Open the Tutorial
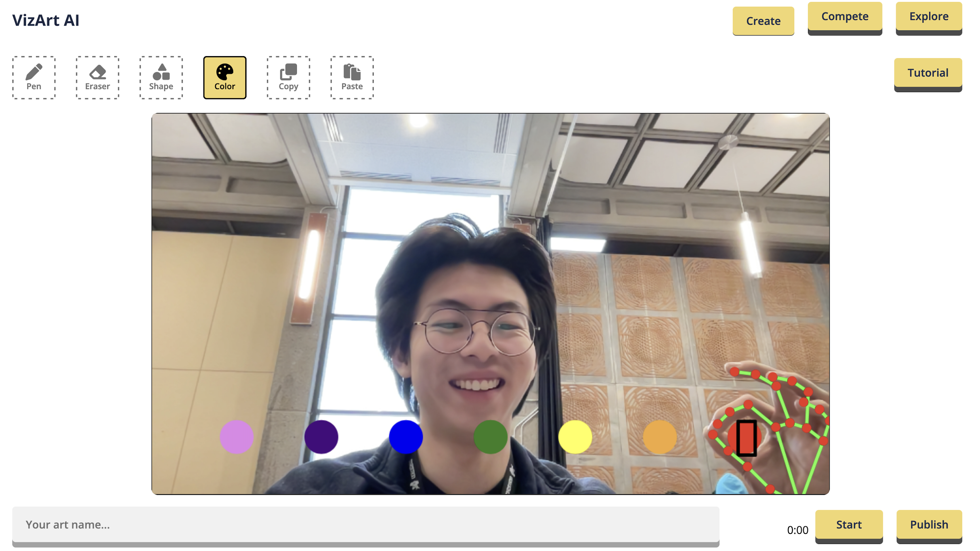980x551 pixels. click(x=928, y=73)
